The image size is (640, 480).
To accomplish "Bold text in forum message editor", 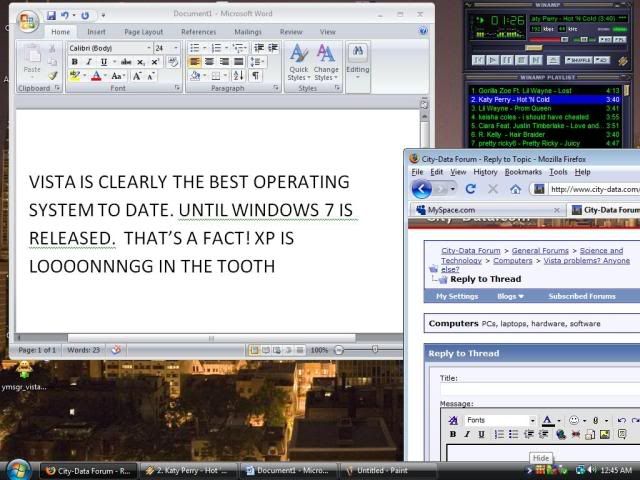I will [453, 434].
